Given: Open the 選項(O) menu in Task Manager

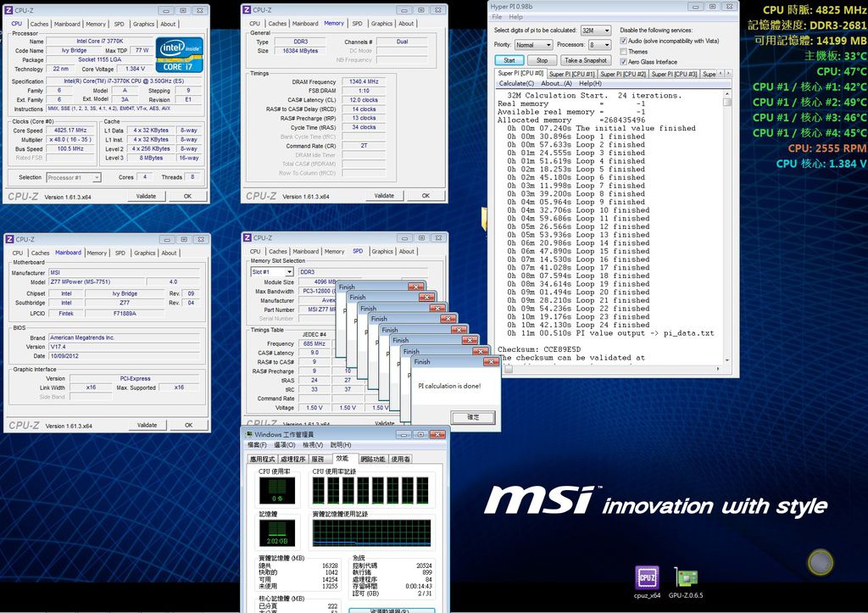Looking at the screenshot, I should click(285, 445).
